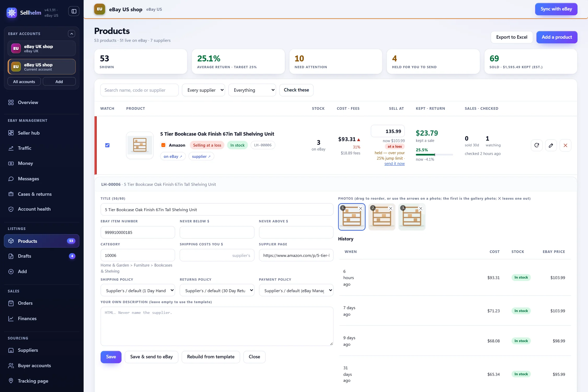Open the Every supplier dropdown
The width and height of the screenshot is (588, 392).
coord(203,90)
